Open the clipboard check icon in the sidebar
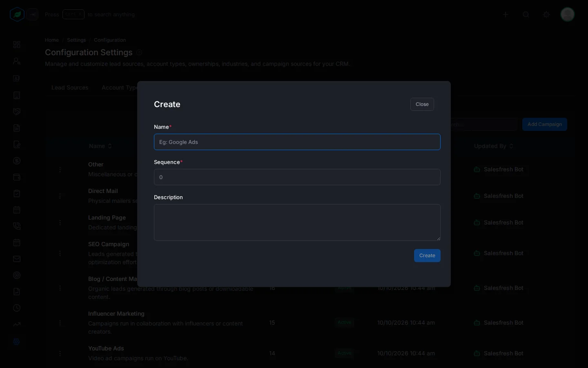This screenshot has width=588, height=368. [x=17, y=193]
